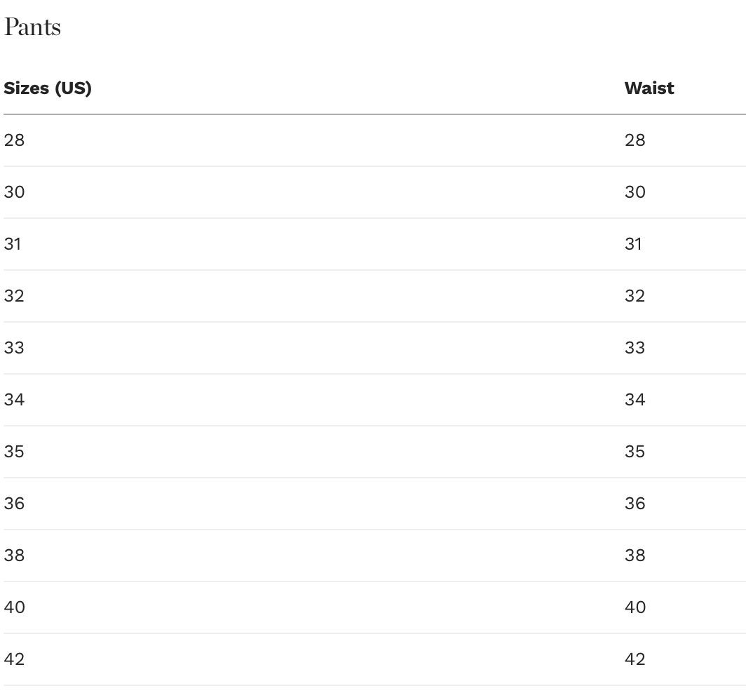Select the Waist column header
The width and height of the screenshot is (746, 700).
tap(649, 88)
